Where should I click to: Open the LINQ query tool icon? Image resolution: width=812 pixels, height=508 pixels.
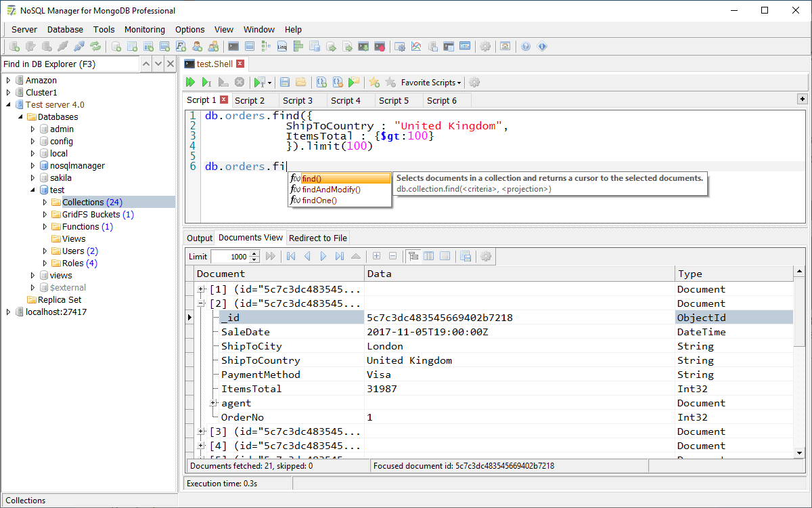click(x=283, y=45)
